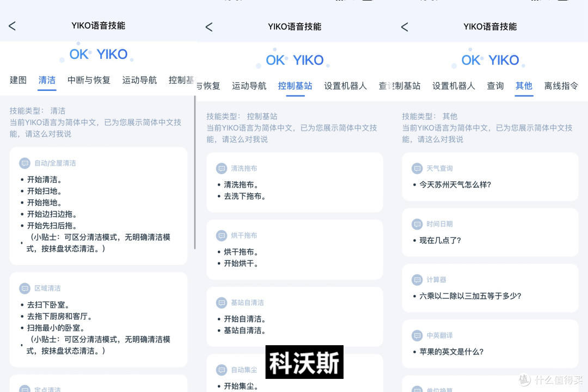Tap the 去拖下厨房和客厅 voice command

tap(59, 316)
